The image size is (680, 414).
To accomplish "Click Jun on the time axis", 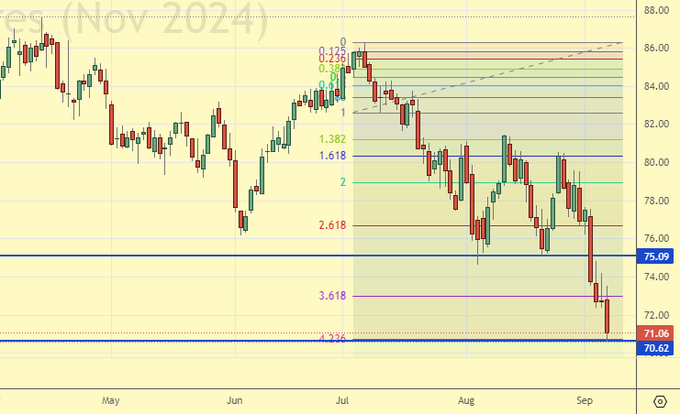I will tap(235, 400).
